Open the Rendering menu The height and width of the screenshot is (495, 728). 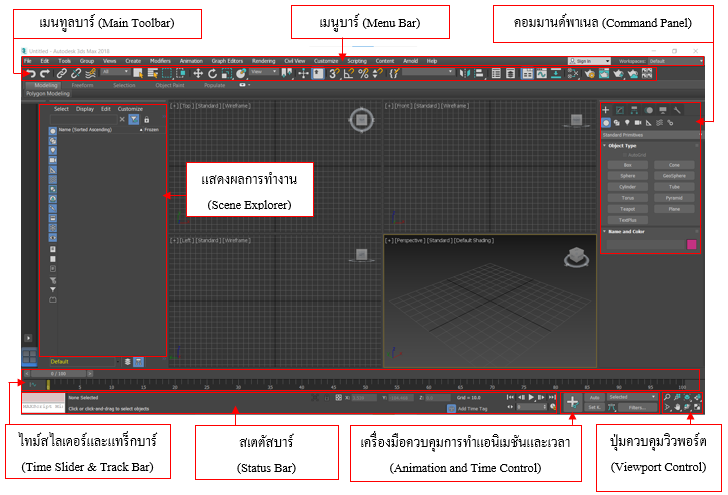click(263, 61)
